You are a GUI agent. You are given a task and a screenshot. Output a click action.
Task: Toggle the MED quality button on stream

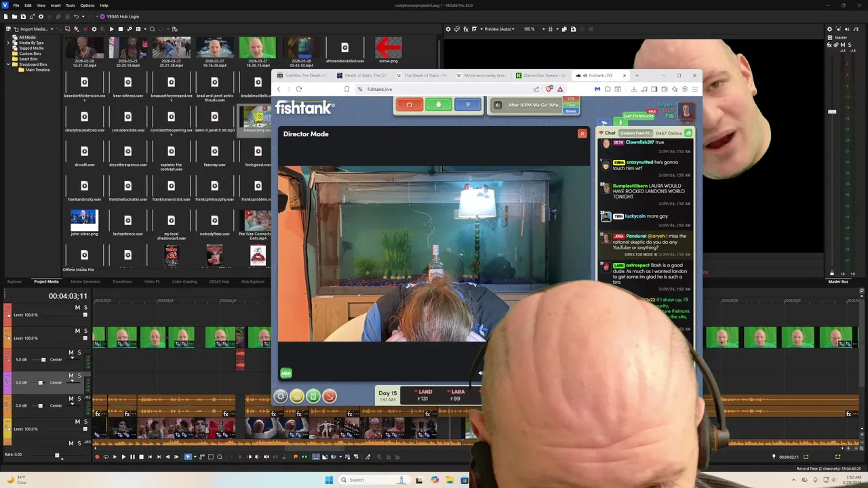[286, 373]
